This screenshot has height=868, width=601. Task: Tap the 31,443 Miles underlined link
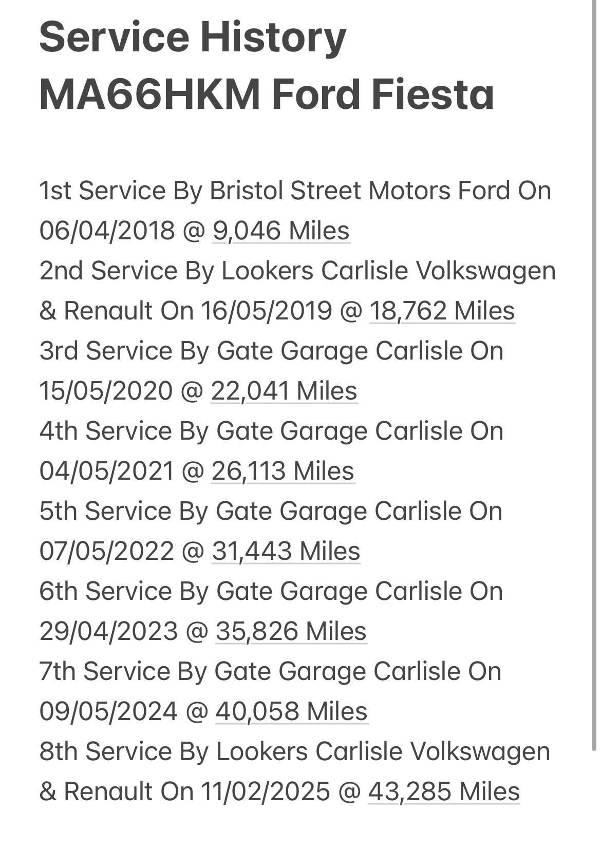[286, 551]
